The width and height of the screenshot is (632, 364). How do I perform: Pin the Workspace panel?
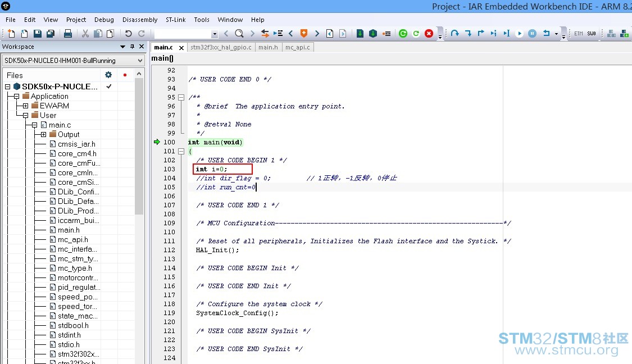(x=132, y=47)
